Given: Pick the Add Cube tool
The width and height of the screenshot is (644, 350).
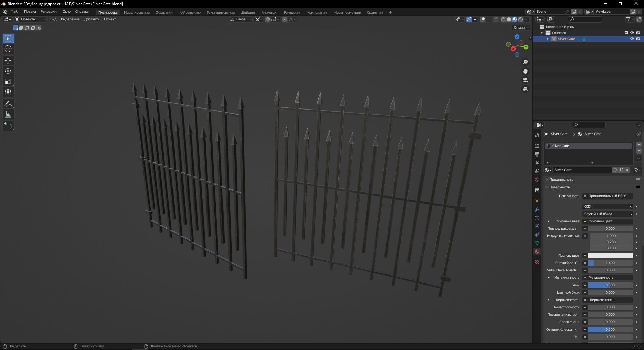Looking at the screenshot, I should tap(8, 126).
